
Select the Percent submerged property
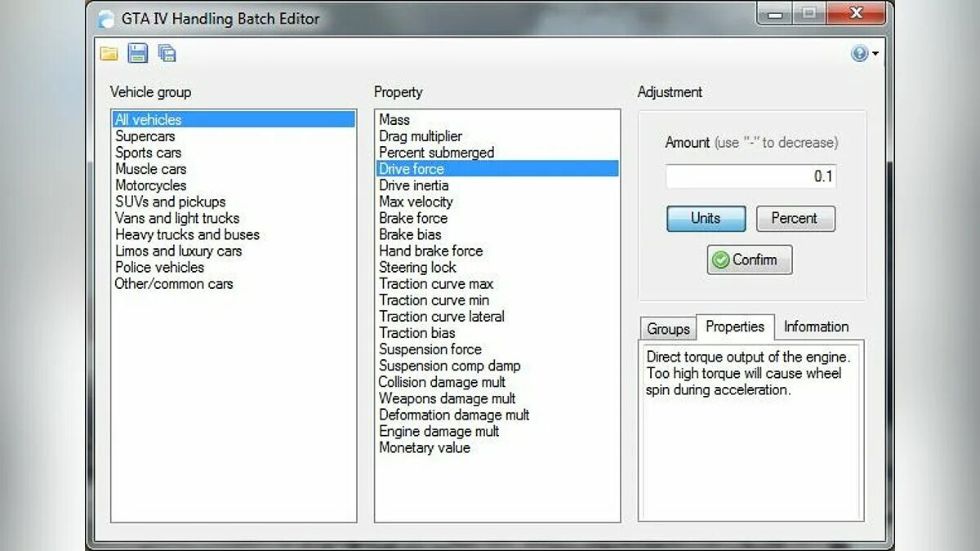click(x=497, y=153)
